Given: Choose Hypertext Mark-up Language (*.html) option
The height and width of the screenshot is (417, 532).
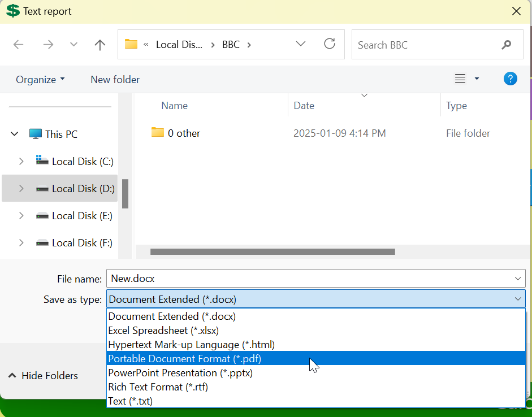Looking at the screenshot, I should coord(316,345).
